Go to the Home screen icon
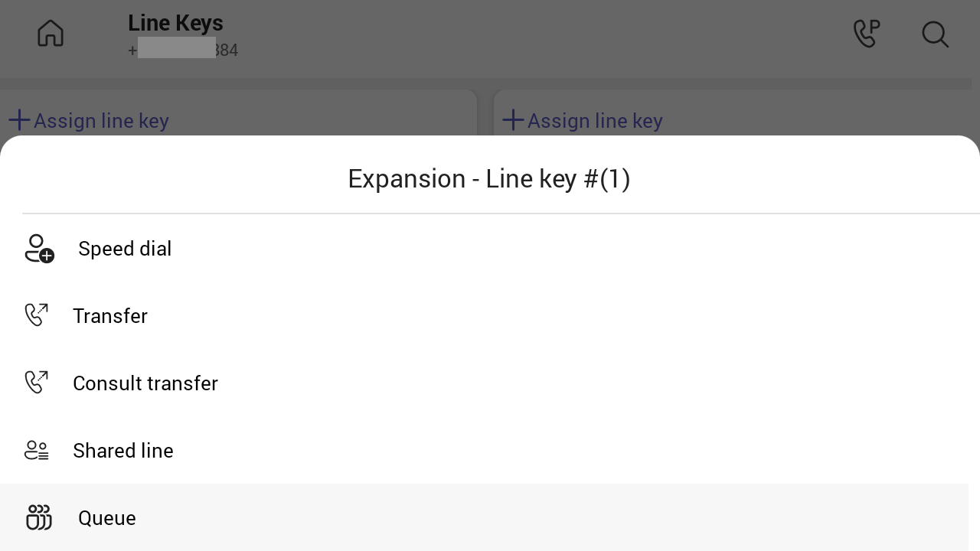 tap(51, 33)
